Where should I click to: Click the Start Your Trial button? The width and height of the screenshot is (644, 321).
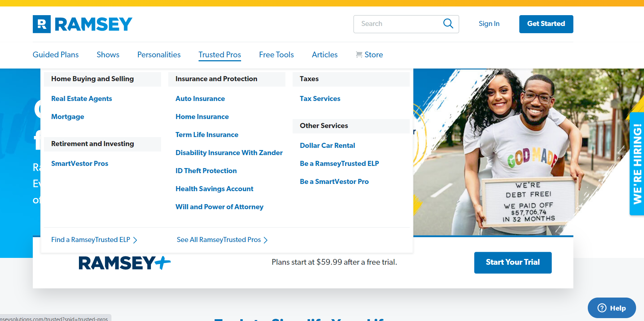click(x=513, y=263)
